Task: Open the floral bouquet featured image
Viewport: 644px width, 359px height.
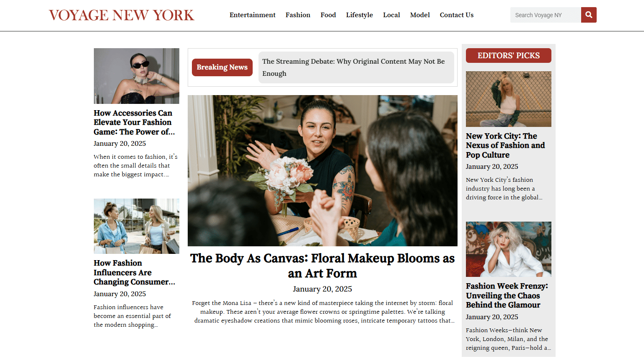Action: 323,170
